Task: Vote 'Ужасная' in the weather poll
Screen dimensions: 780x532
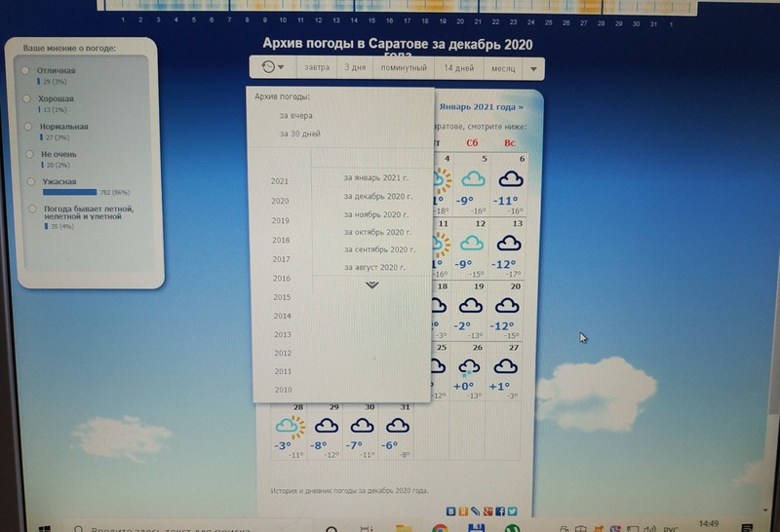Action: click(31, 181)
